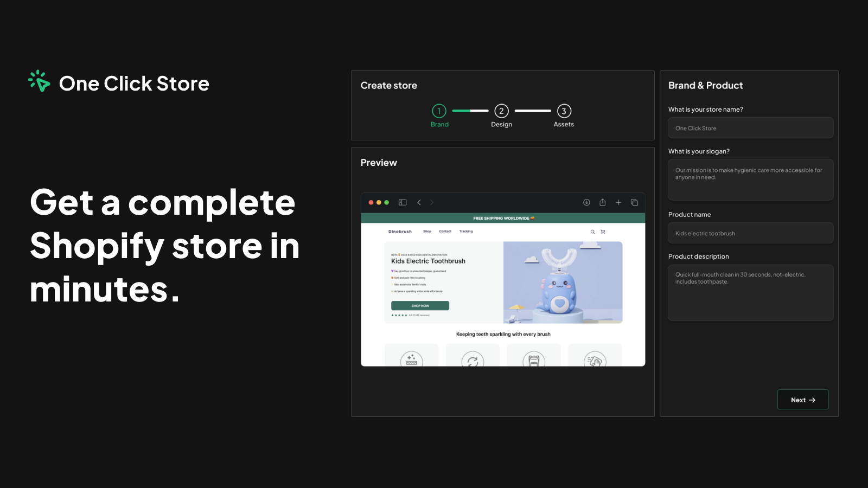This screenshot has height=488, width=868.
Task: Go forward in the preview browser
Action: [432, 202]
